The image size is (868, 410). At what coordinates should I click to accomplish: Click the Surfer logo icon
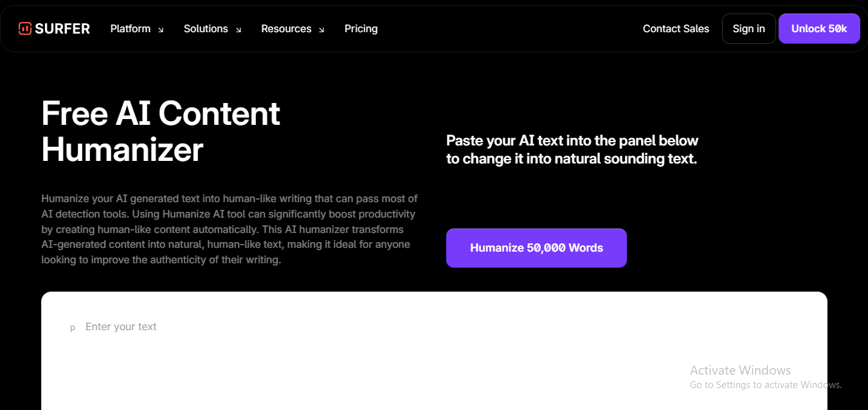(x=25, y=28)
